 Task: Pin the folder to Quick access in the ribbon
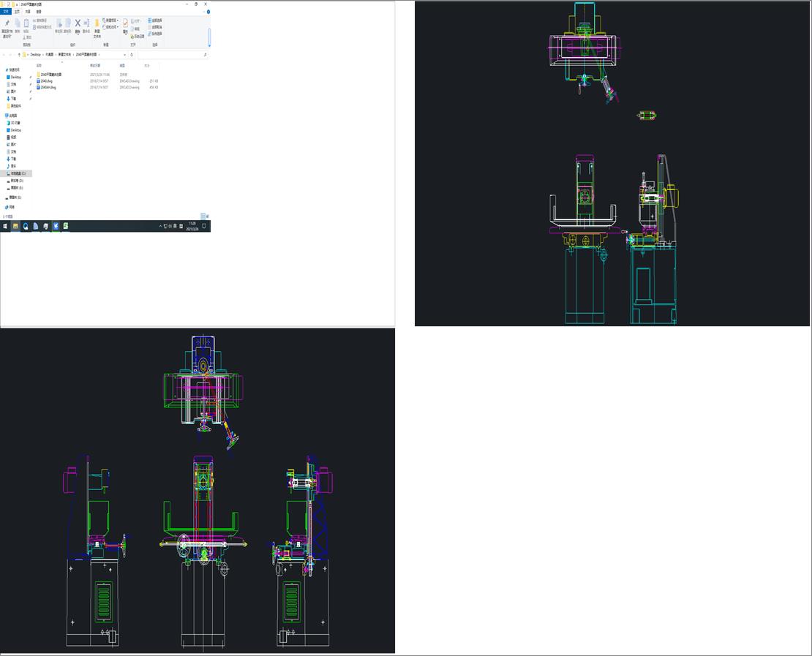coord(7,27)
